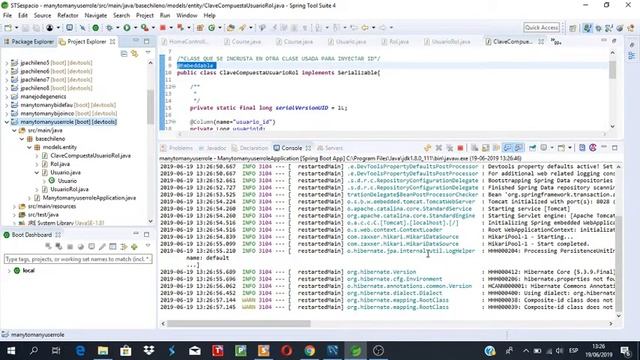
Task: Open the Refactor menu
Action: (68, 16)
